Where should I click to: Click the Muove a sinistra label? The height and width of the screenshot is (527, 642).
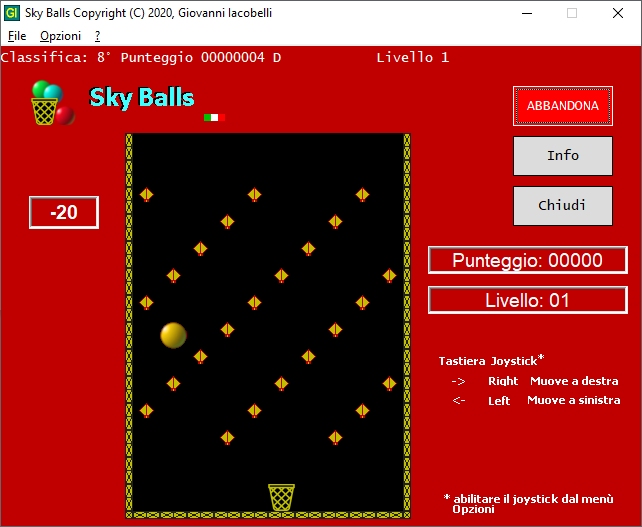tap(574, 400)
